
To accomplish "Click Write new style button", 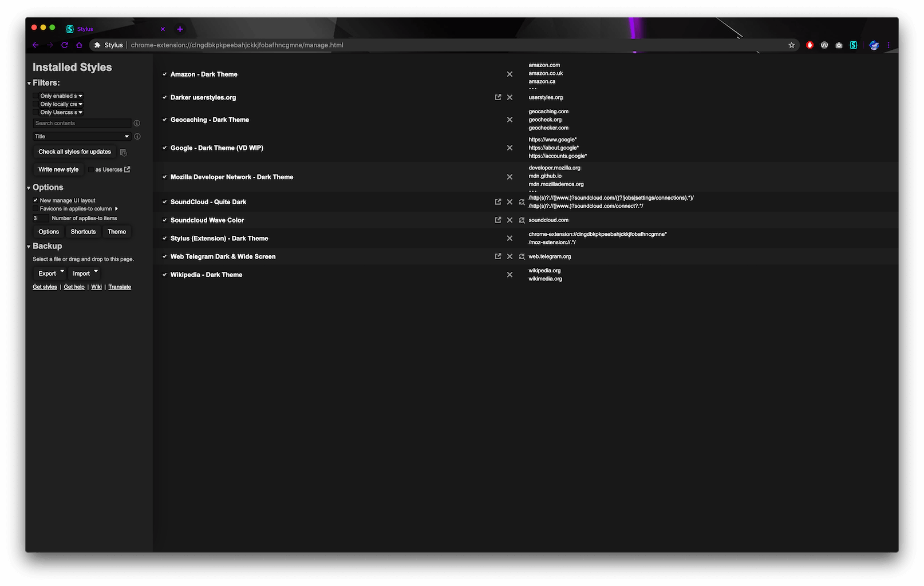I will (57, 169).
